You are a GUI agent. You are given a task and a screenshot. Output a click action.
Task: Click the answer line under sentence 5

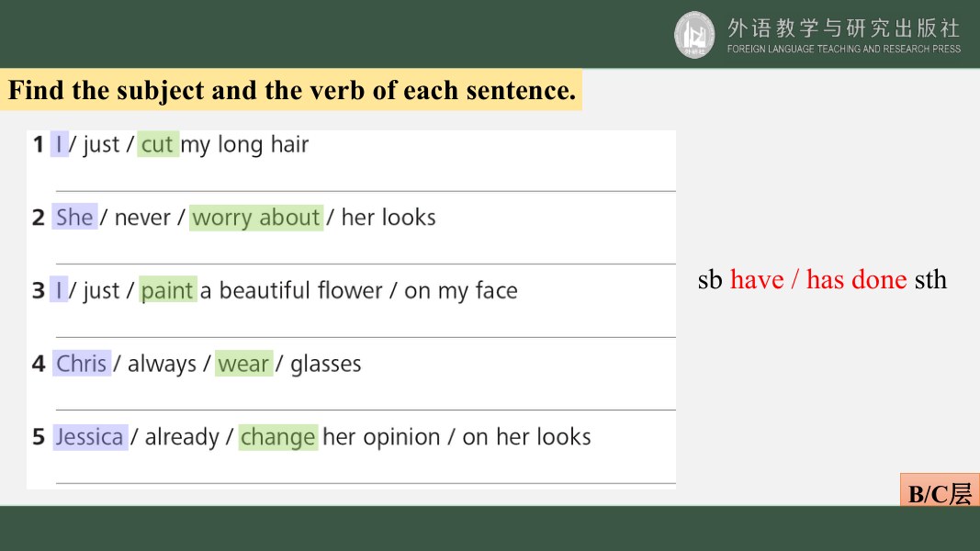[366, 483]
